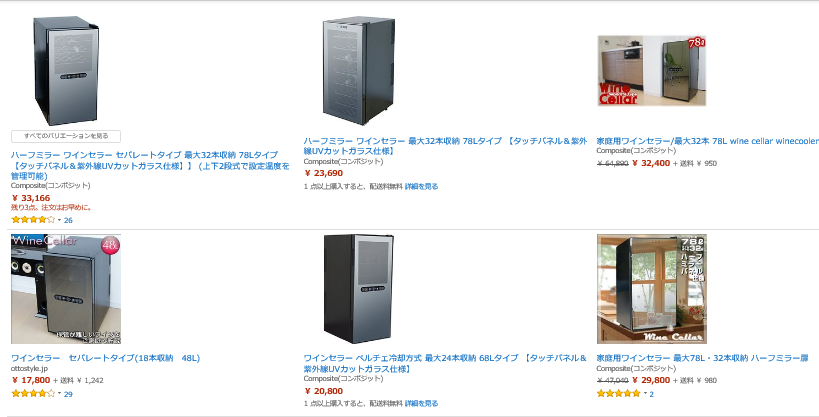819x417 pixels.
Task: Open the star rating dropdown next to 26 reviews
Action: point(59,219)
